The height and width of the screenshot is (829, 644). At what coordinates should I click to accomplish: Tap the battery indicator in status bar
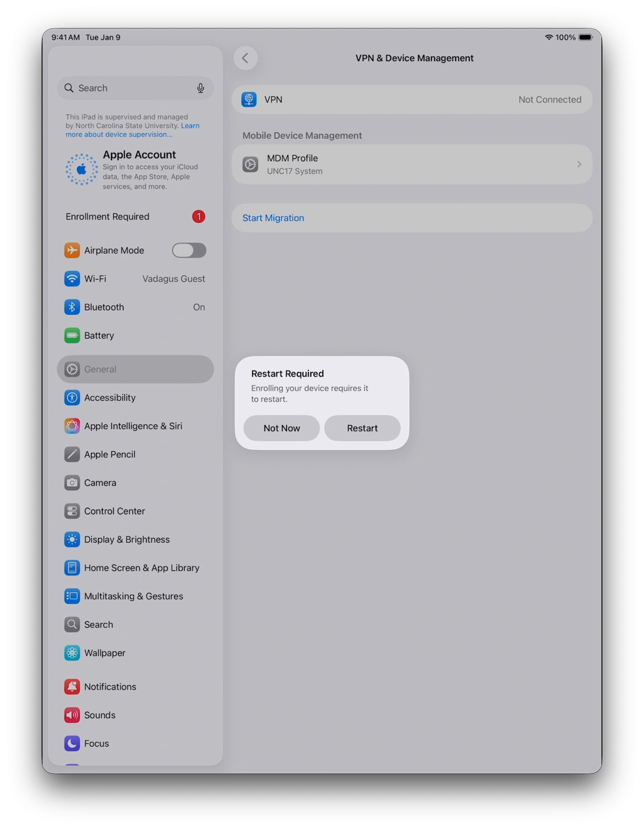click(x=586, y=37)
